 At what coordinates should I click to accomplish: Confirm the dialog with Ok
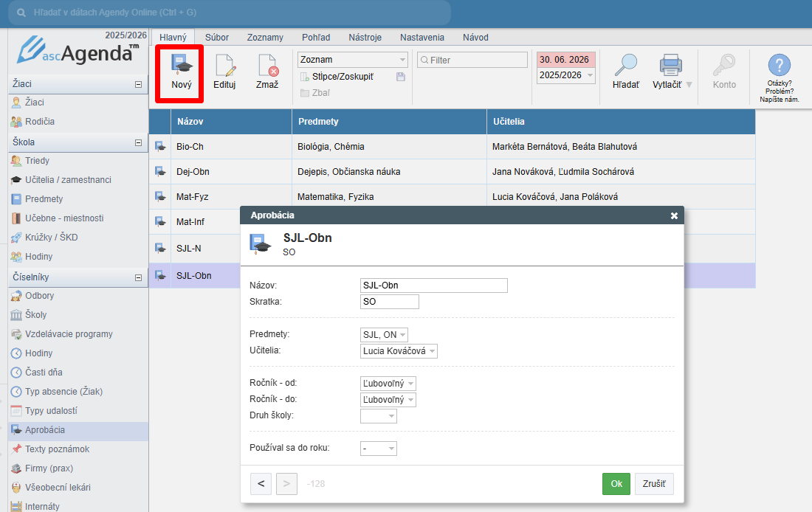pyautogui.click(x=616, y=483)
